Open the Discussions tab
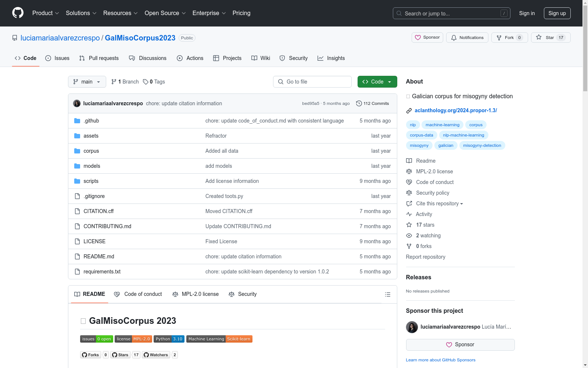 (148, 58)
